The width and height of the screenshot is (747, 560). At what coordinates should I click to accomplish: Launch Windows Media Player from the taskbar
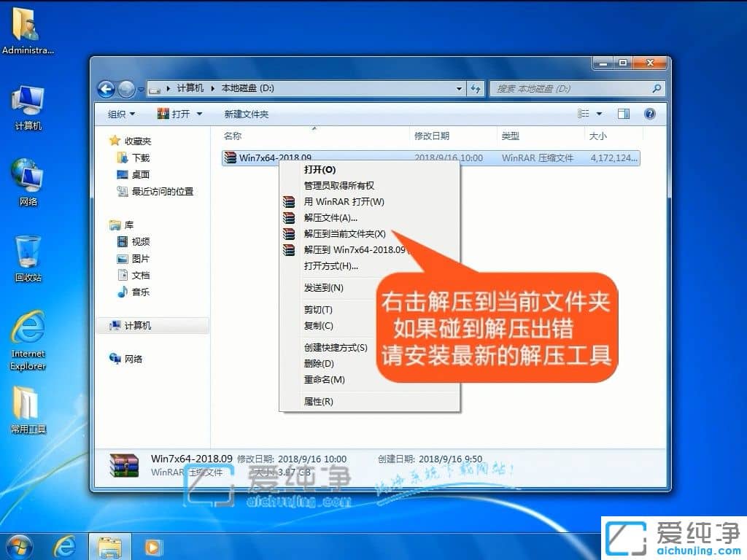coord(152,546)
